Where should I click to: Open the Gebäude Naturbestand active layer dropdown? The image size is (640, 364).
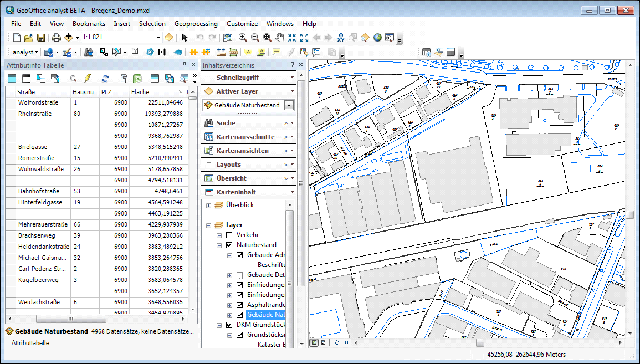289,105
